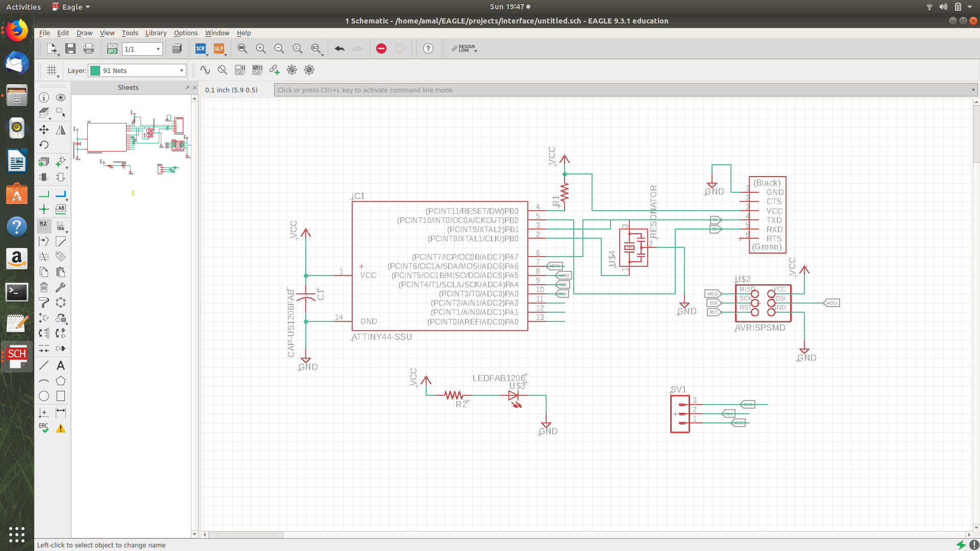Toggle the Show (eye) tool
Image resolution: width=980 pixels, height=551 pixels.
click(61, 97)
